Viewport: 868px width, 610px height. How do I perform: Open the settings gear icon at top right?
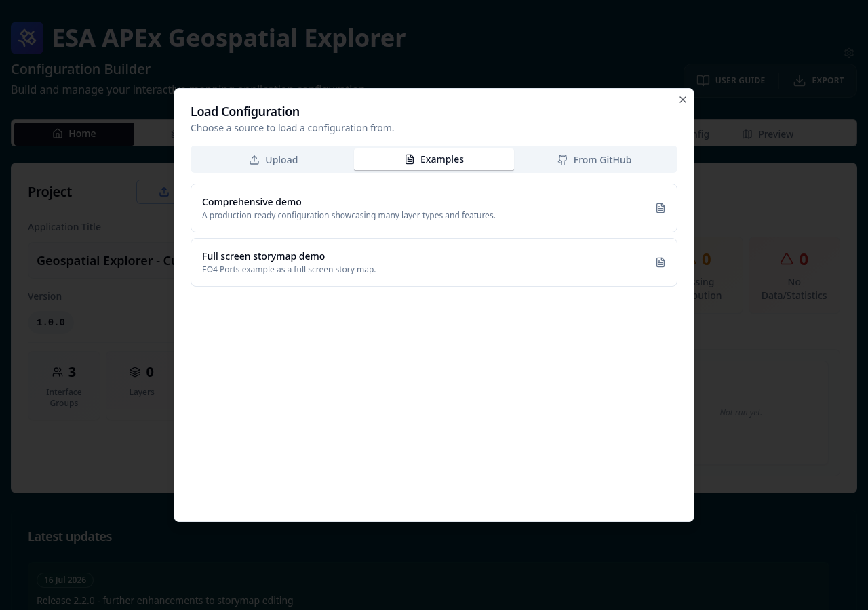pos(849,53)
